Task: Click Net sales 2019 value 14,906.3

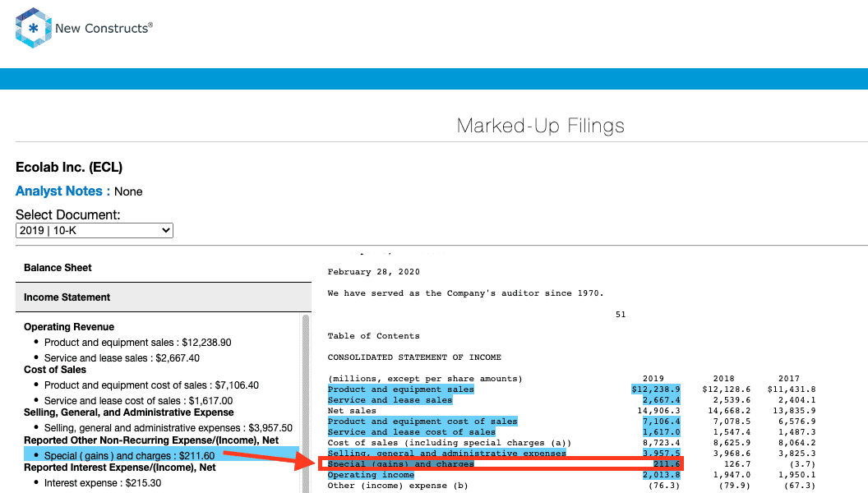Action: tap(658, 411)
